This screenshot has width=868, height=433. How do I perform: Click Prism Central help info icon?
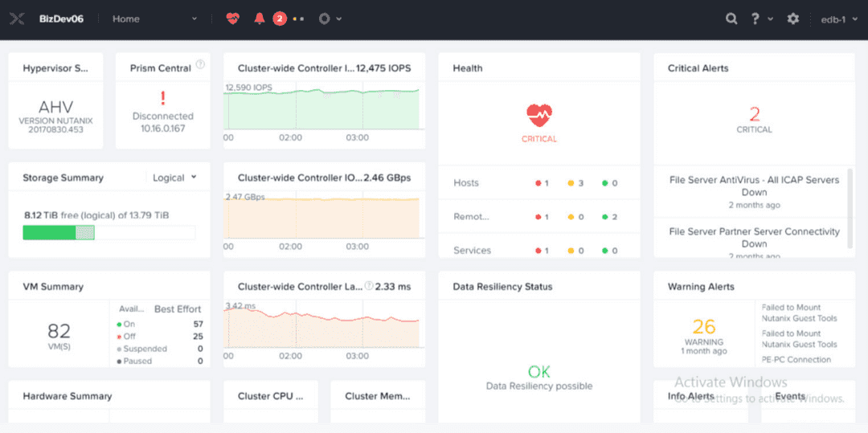coord(200,64)
